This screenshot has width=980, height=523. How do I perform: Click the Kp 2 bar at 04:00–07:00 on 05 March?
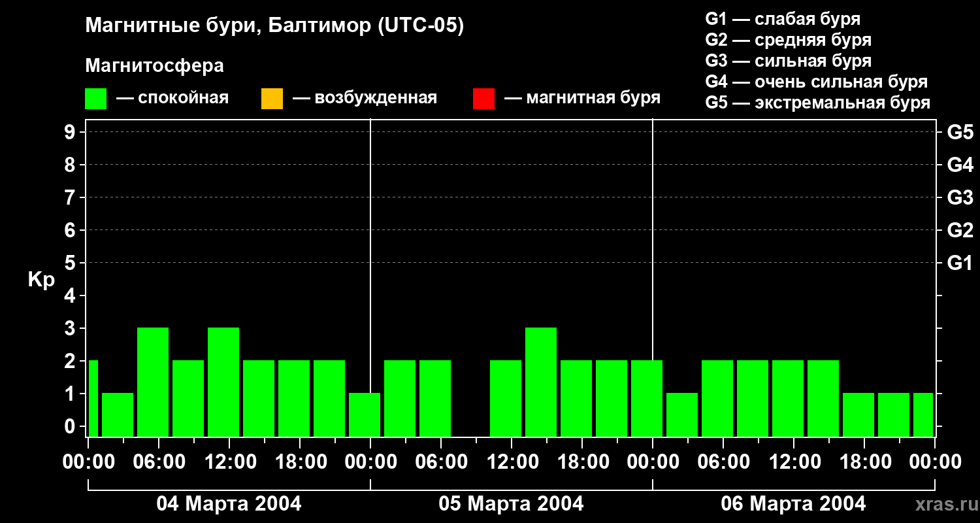pyautogui.click(x=435, y=398)
